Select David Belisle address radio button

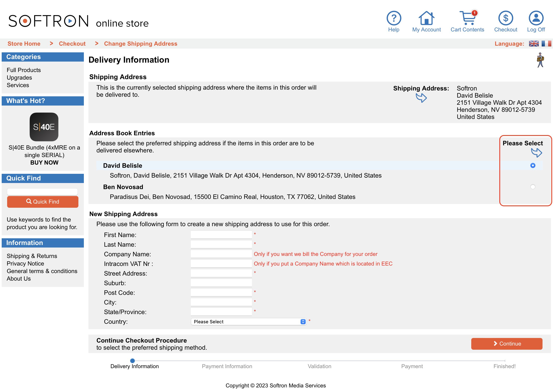533,165
